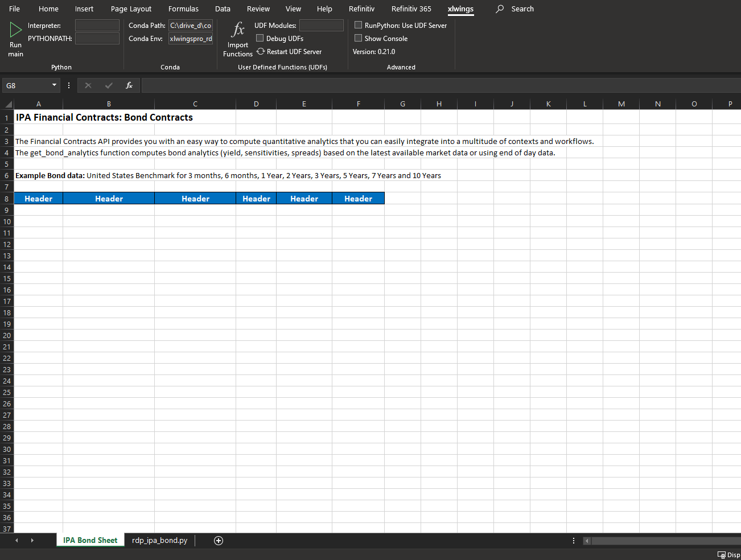Click the UDF Modules input field
The image size is (741, 560).
click(x=322, y=25)
